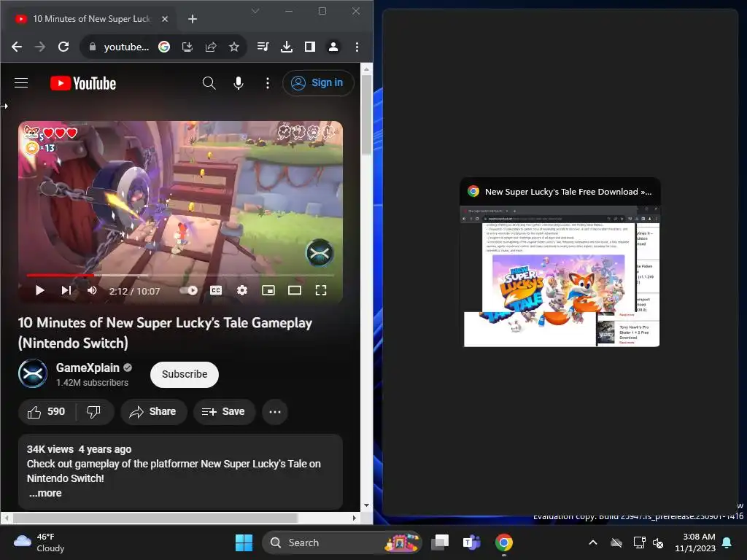Select the '10 Minutes of New Super Luck' tab
This screenshot has height=560, width=747.
[91, 19]
